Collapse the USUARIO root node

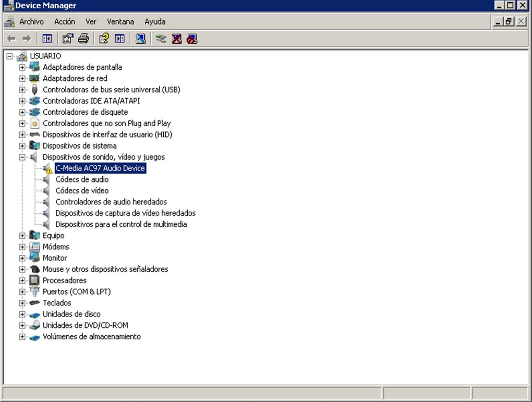[x=9, y=56]
